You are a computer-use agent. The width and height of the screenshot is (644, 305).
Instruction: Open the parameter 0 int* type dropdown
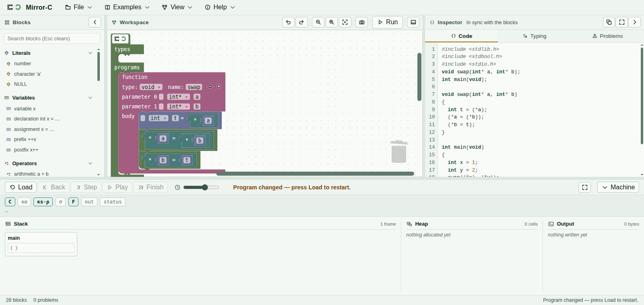178,97
